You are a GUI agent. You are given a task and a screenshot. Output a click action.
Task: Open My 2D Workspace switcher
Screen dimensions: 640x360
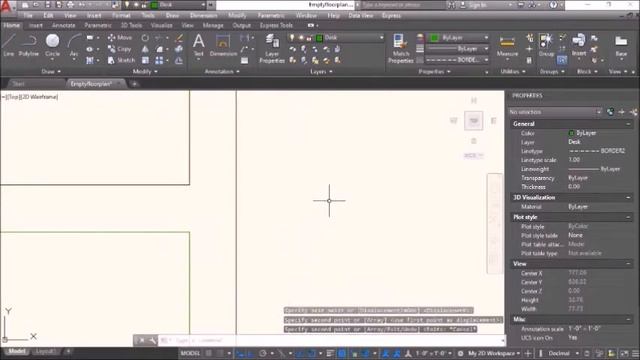click(494, 353)
